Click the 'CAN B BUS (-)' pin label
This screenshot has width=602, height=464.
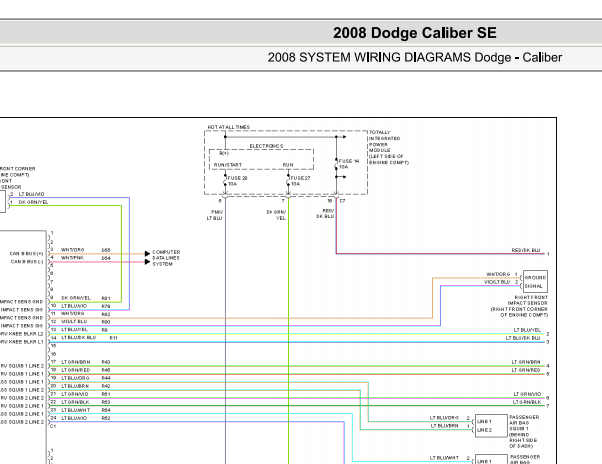point(27,262)
